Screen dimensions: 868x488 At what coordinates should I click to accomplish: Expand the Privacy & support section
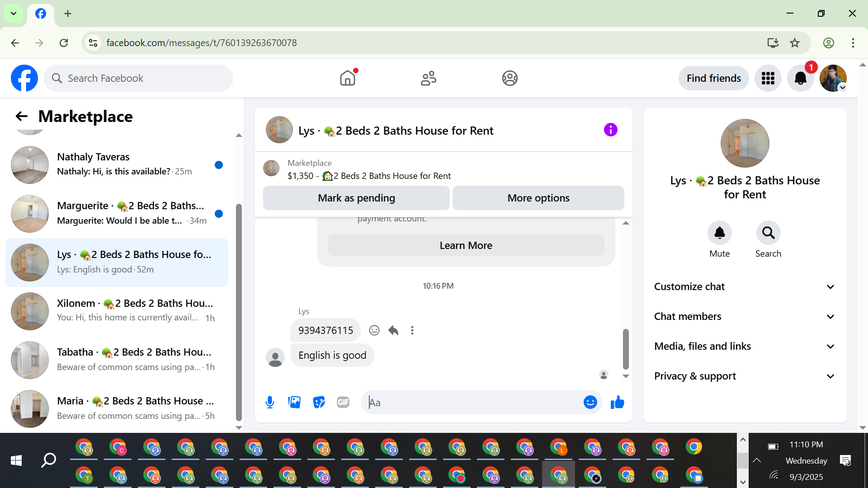tap(745, 376)
